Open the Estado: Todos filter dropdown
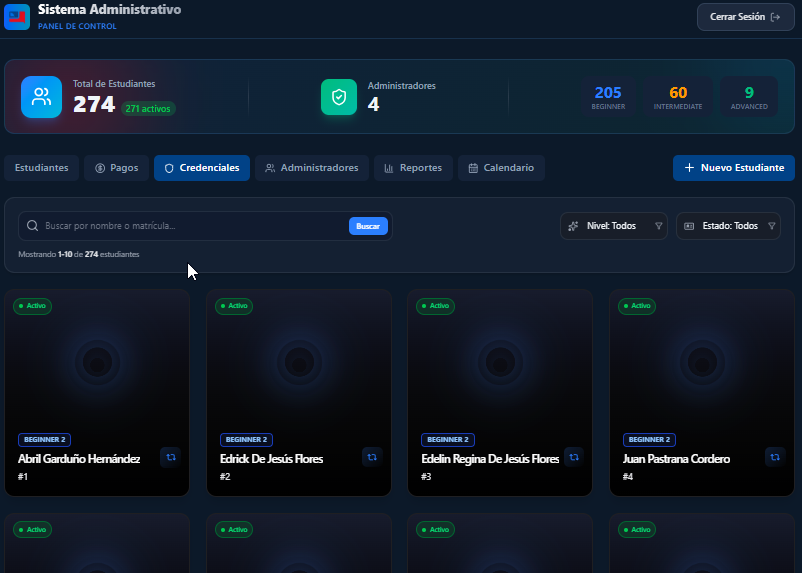 click(x=728, y=226)
